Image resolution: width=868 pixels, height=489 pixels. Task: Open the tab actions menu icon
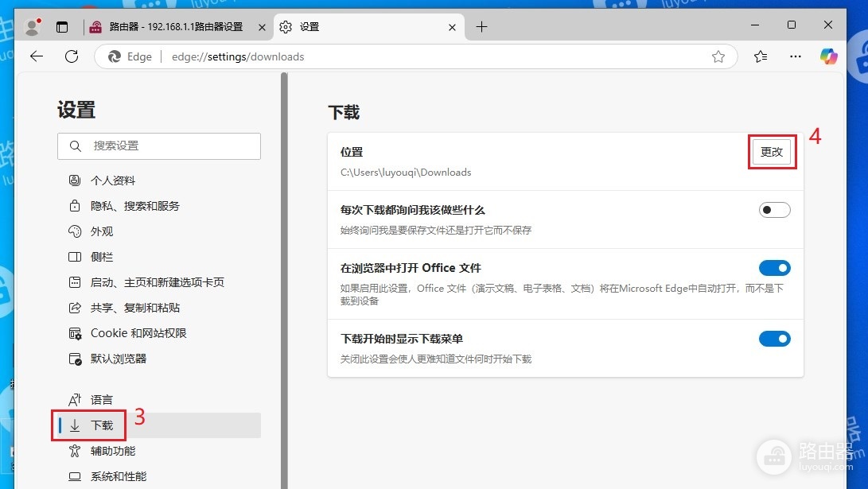(62, 26)
